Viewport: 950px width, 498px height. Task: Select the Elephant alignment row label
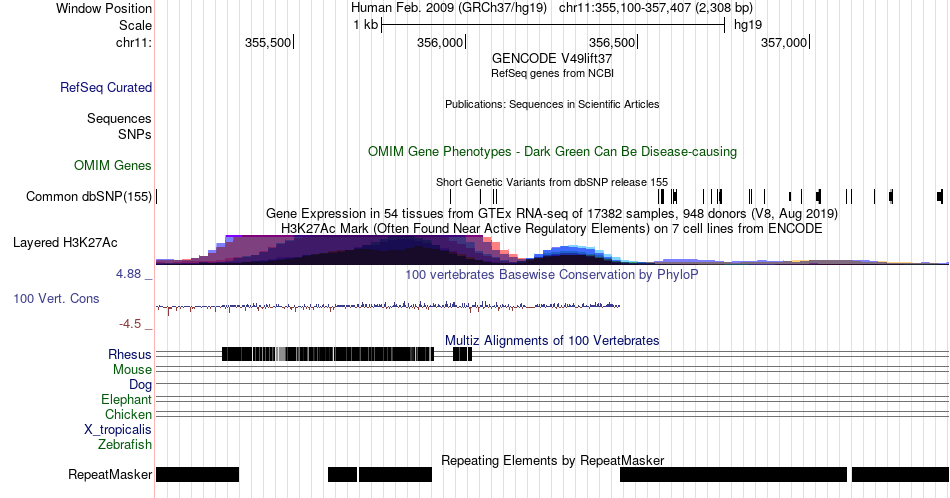click(x=127, y=399)
